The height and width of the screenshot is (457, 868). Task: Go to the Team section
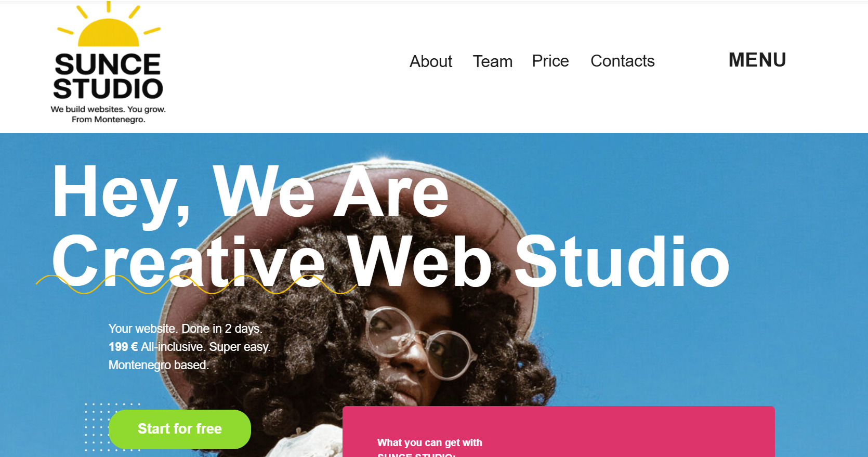click(x=493, y=61)
